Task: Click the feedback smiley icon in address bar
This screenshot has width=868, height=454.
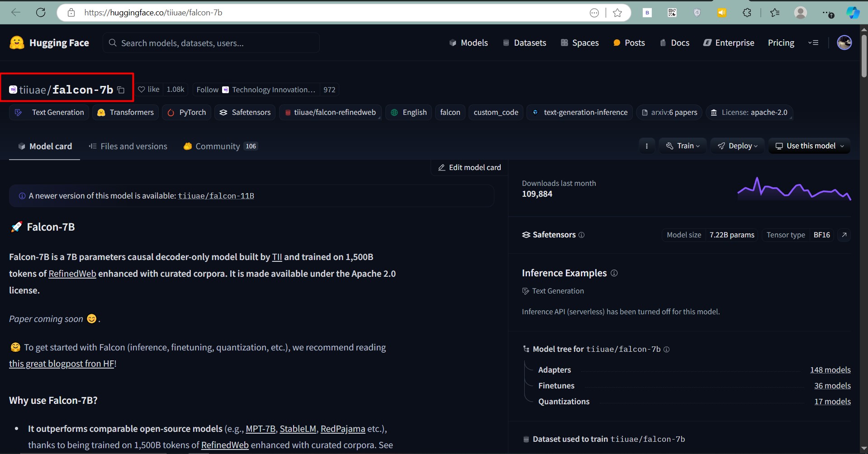Action: (594, 13)
